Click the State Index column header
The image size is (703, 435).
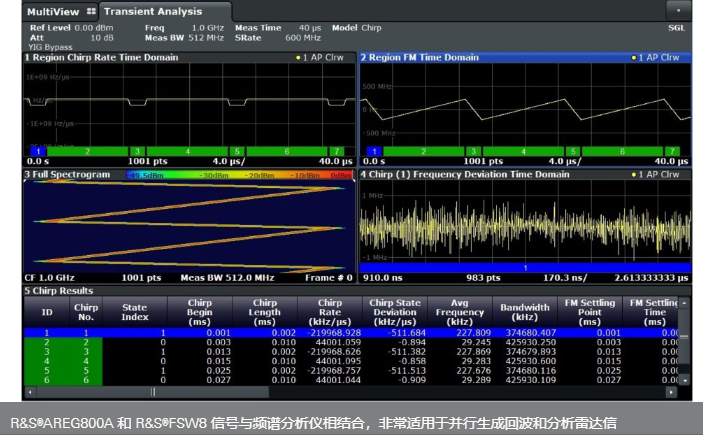135,312
